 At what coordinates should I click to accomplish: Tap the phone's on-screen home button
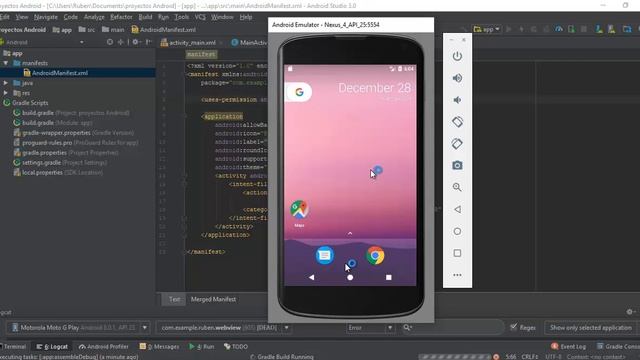click(350, 278)
